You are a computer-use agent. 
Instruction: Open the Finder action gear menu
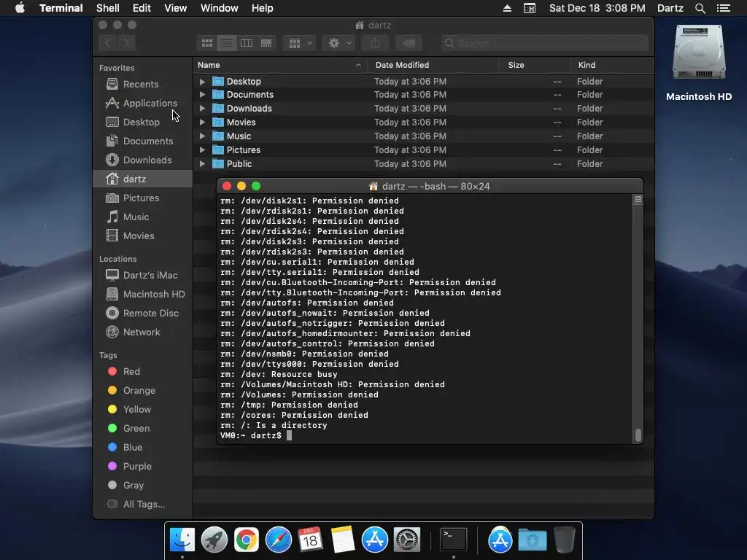tap(338, 43)
